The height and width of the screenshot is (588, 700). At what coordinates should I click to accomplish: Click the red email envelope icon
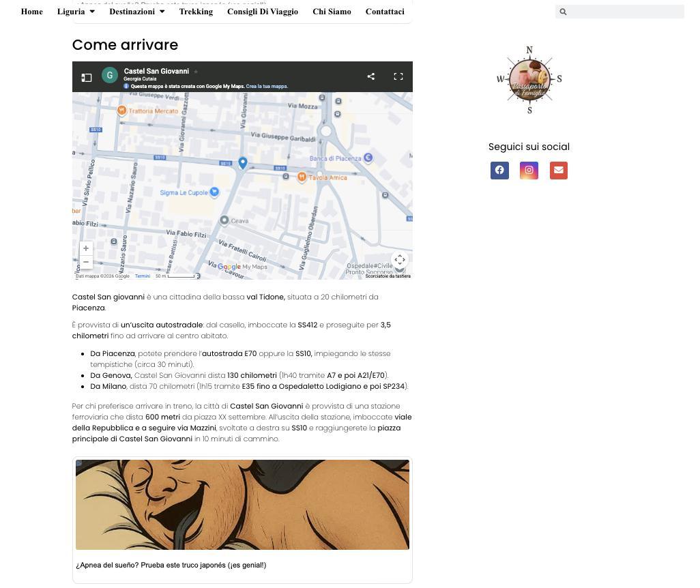(559, 170)
